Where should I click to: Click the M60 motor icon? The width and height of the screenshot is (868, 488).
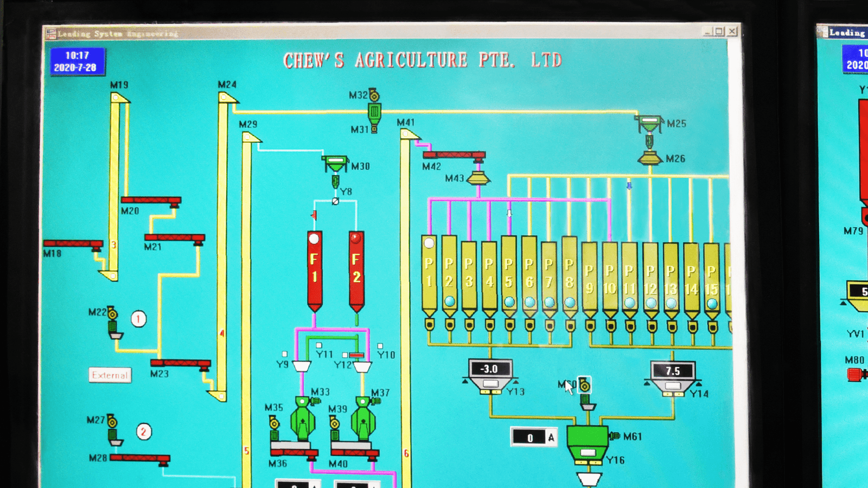(x=585, y=384)
